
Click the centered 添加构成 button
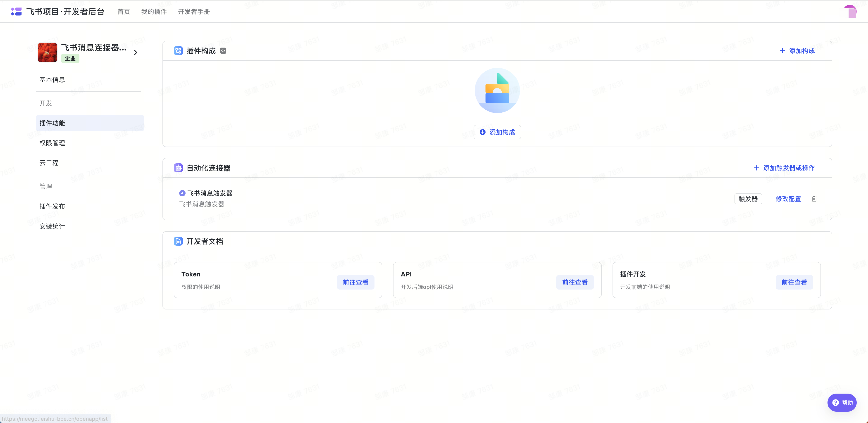click(497, 132)
